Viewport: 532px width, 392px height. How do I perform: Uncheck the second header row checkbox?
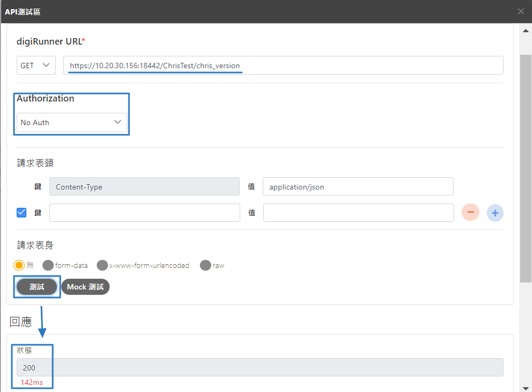coord(21,213)
